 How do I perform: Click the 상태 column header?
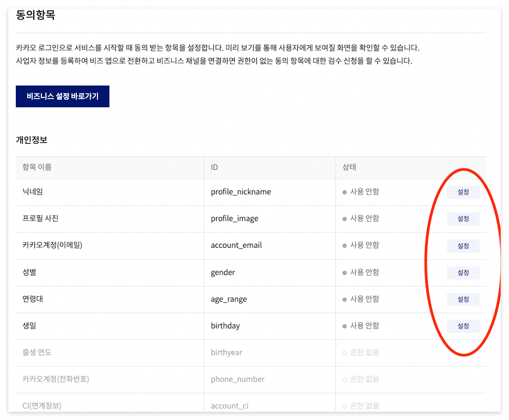click(x=349, y=167)
